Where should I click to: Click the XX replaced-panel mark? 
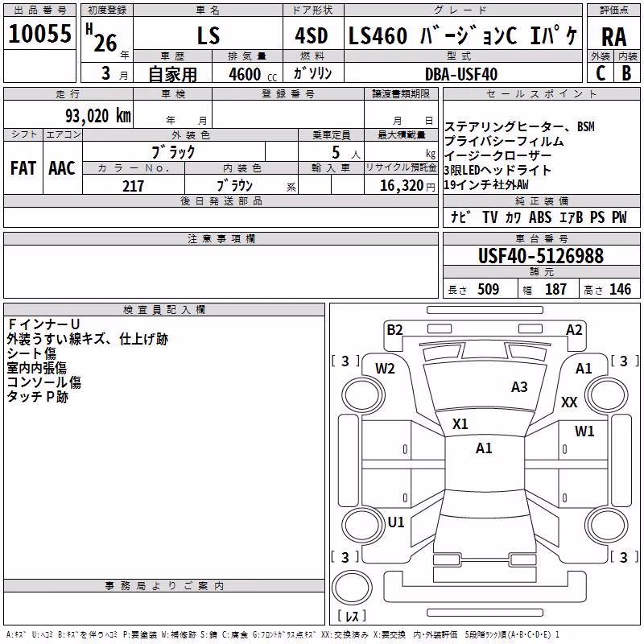569,402
